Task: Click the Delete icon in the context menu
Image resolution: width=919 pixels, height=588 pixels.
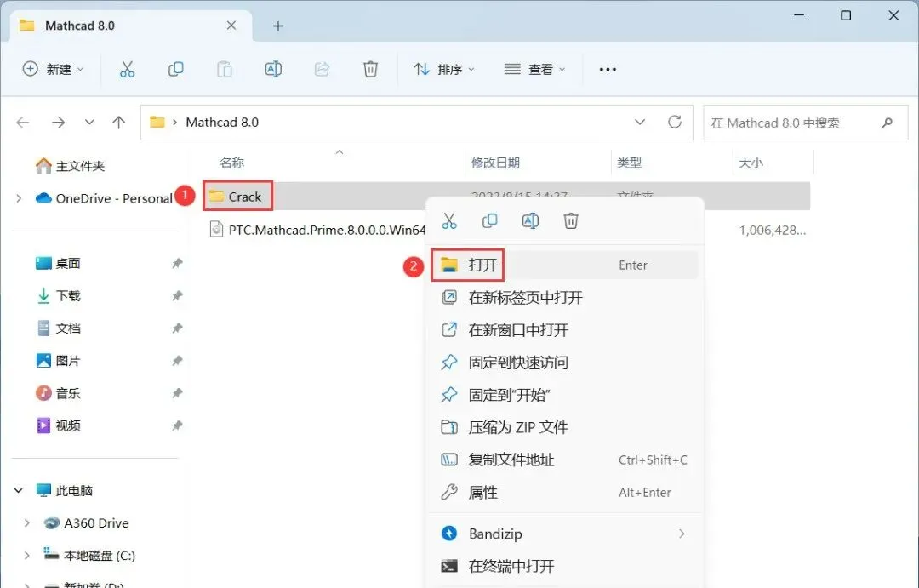Action: (571, 221)
